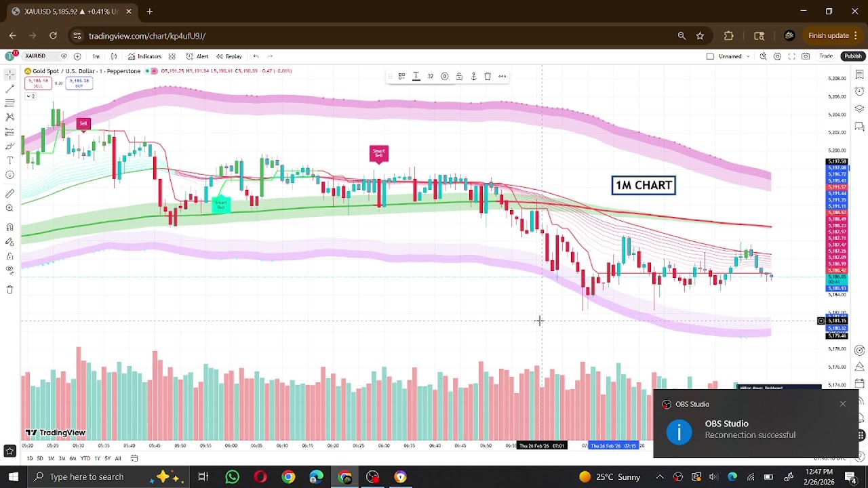
Task: Open drawing templates icon in floating toolbar
Action: pyautogui.click(x=401, y=77)
